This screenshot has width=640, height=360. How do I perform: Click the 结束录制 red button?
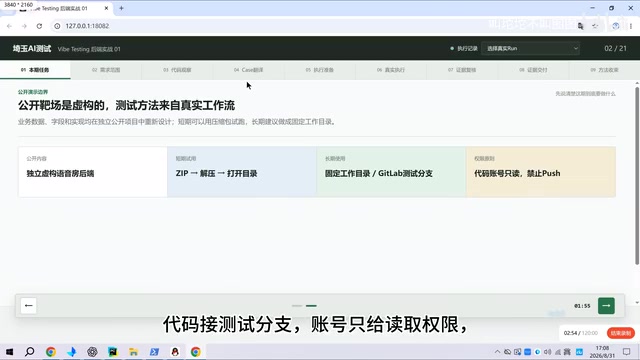pyautogui.click(x=621, y=333)
